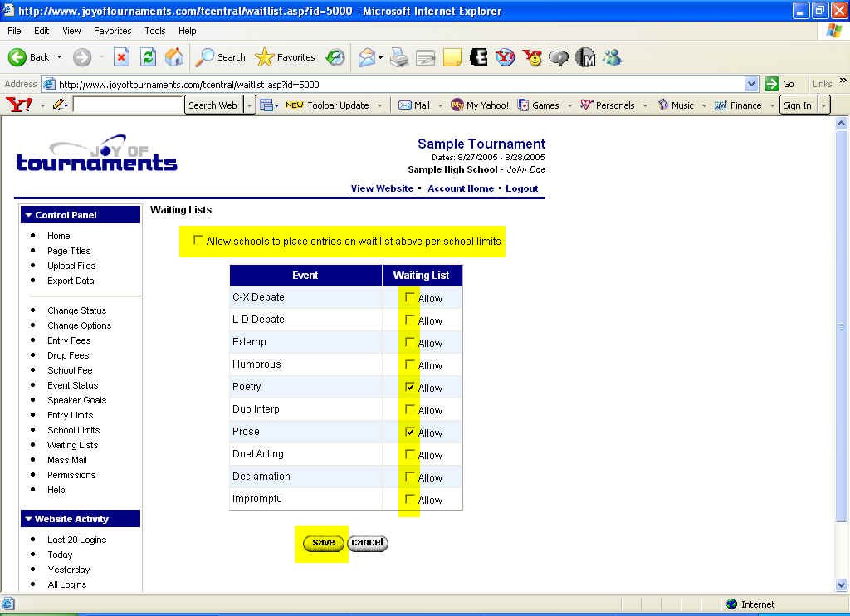Uncheck the Poetry waiting list checkbox

pyautogui.click(x=409, y=387)
